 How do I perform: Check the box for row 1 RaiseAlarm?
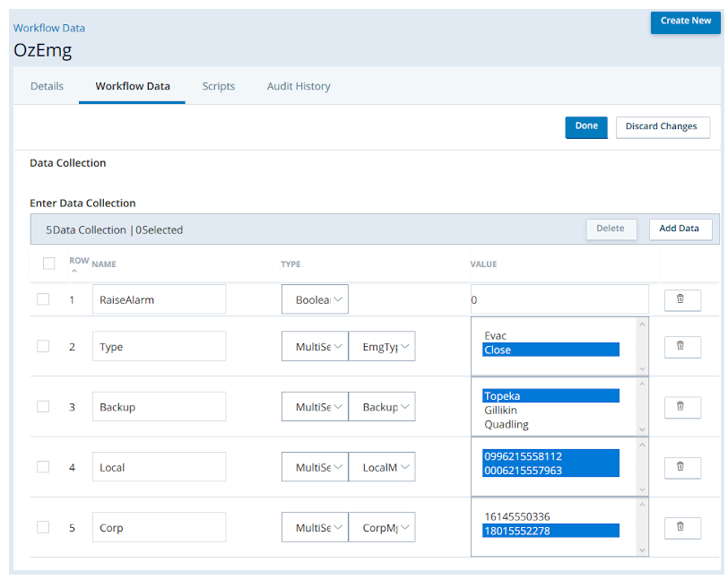(x=43, y=299)
